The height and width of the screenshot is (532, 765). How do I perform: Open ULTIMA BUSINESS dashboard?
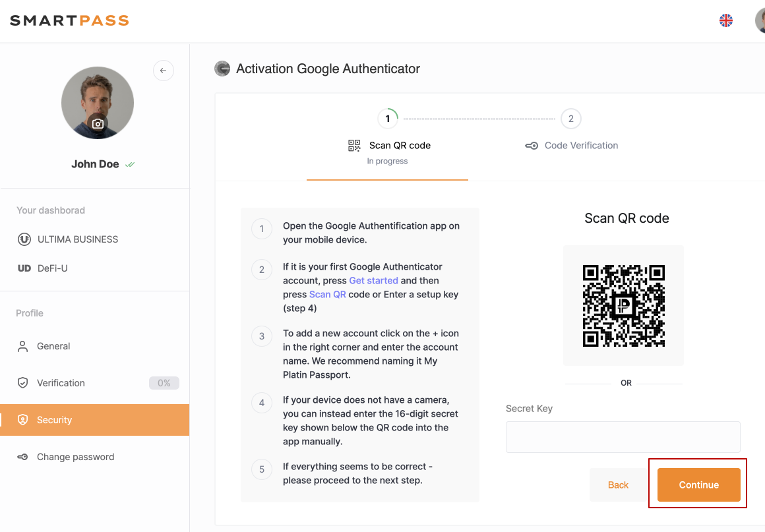77,239
